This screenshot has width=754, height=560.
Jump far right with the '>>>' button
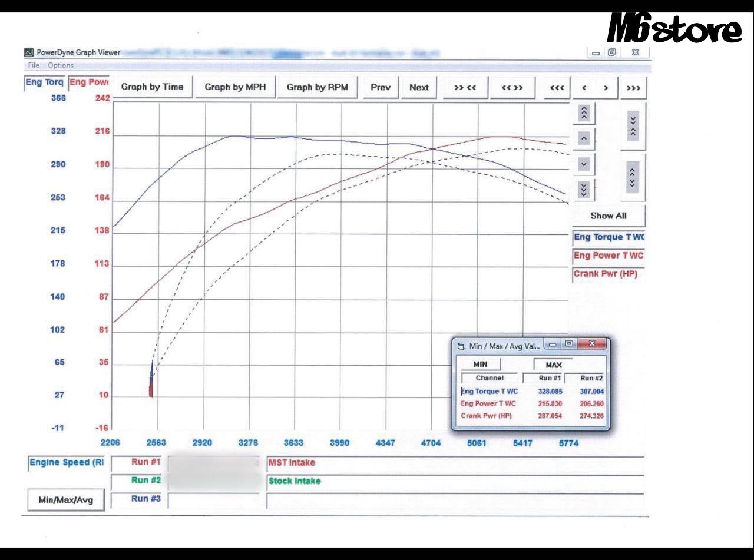(x=634, y=87)
